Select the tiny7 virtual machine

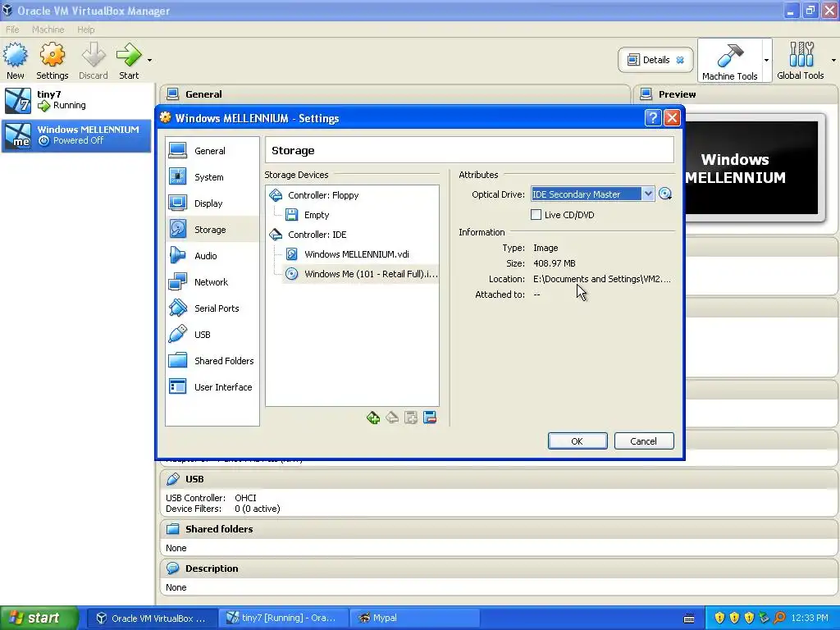(x=76, y=100)
